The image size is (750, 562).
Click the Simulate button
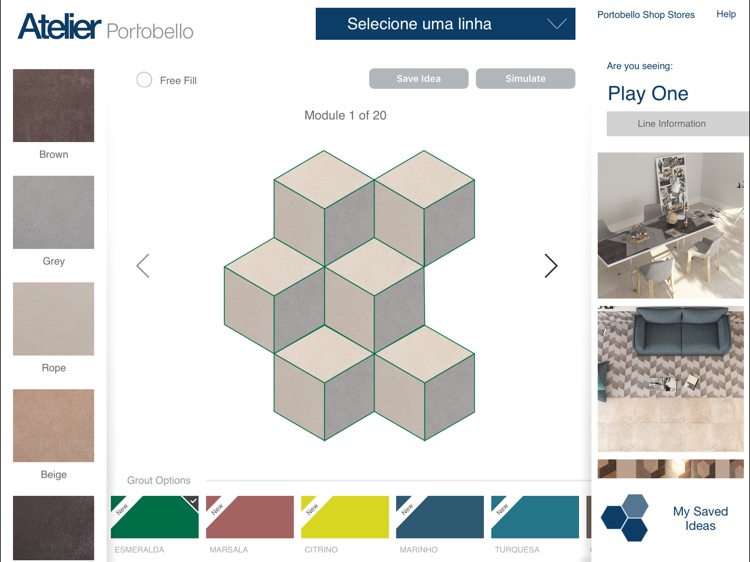coord(525,78)
